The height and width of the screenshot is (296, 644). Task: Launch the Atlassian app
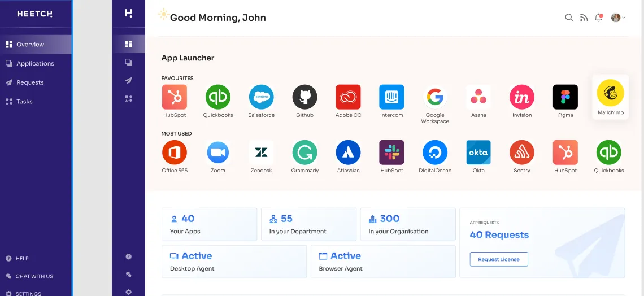[349, 153]
